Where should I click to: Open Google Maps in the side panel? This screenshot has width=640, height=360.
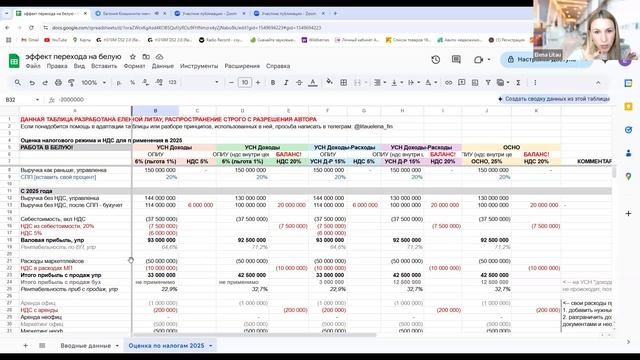(629, 176)
